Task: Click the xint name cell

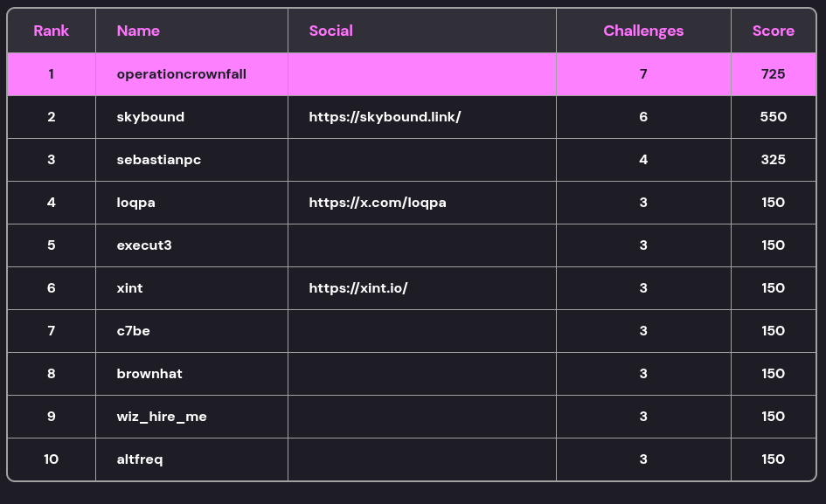Action: coord(130,288)
